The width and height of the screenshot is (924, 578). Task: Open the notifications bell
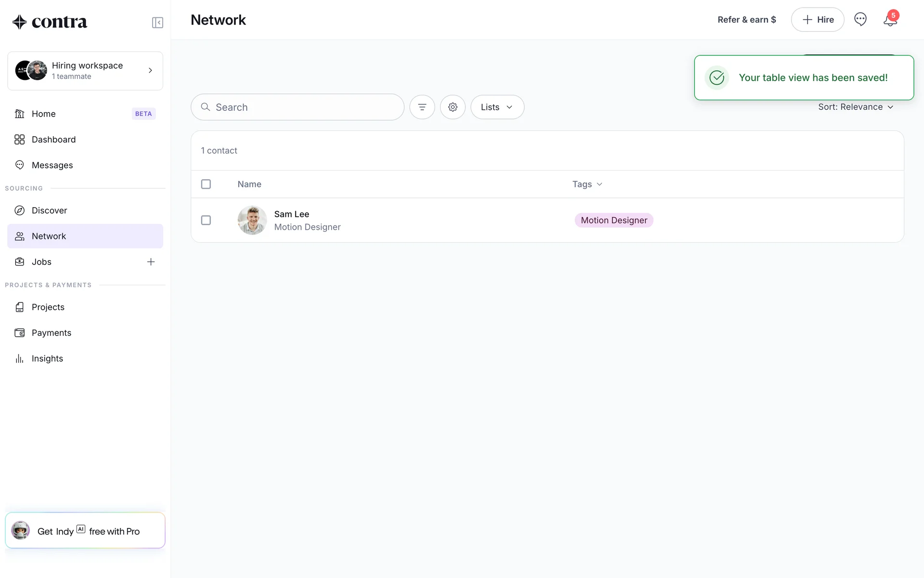click(x=890, y=20)
